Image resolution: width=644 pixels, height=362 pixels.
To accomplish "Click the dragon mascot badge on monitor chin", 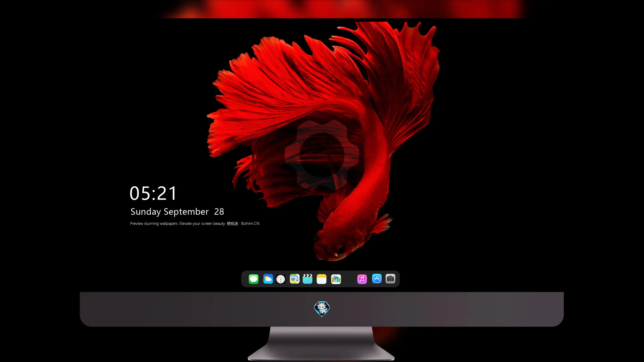I will [322, 309].
